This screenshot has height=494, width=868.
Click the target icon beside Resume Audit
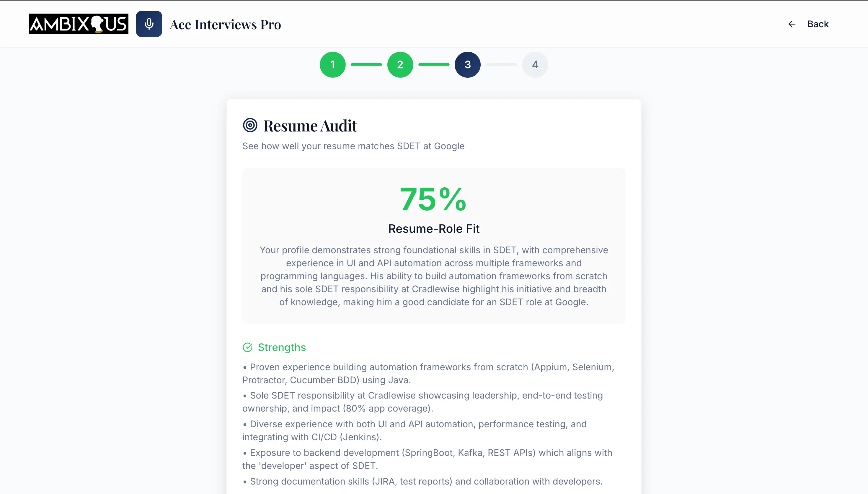250,125
